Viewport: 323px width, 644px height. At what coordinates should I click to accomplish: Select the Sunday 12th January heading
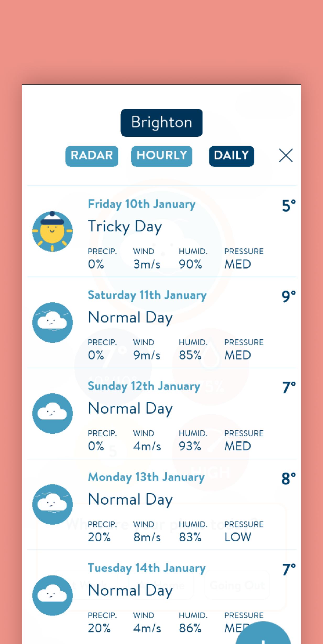[x=144, y=386]
